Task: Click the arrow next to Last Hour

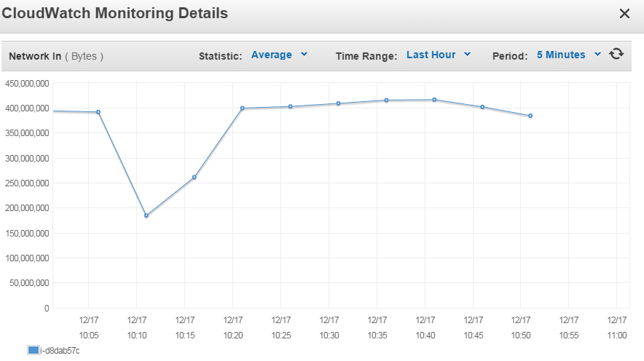Action: click(467, 54)
